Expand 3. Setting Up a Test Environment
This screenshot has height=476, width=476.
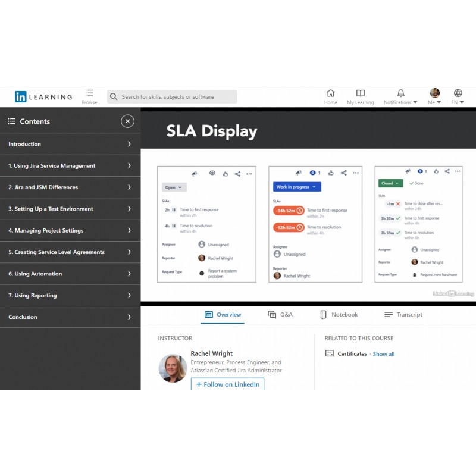click(x=70, y=209)
